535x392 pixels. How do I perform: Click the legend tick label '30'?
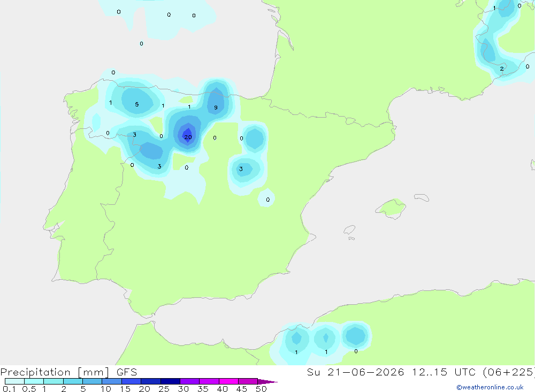(x=183, y=389)
